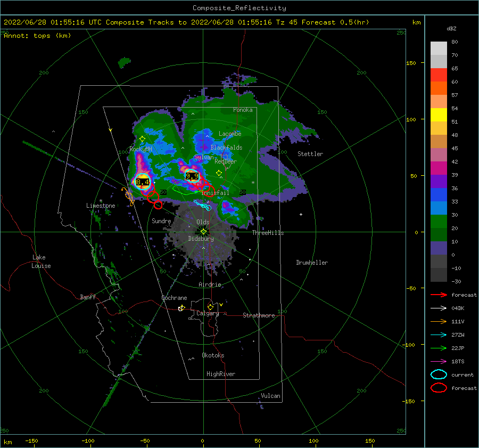
Task: Click the cyan track north of Olds
Action: point(203,206)
